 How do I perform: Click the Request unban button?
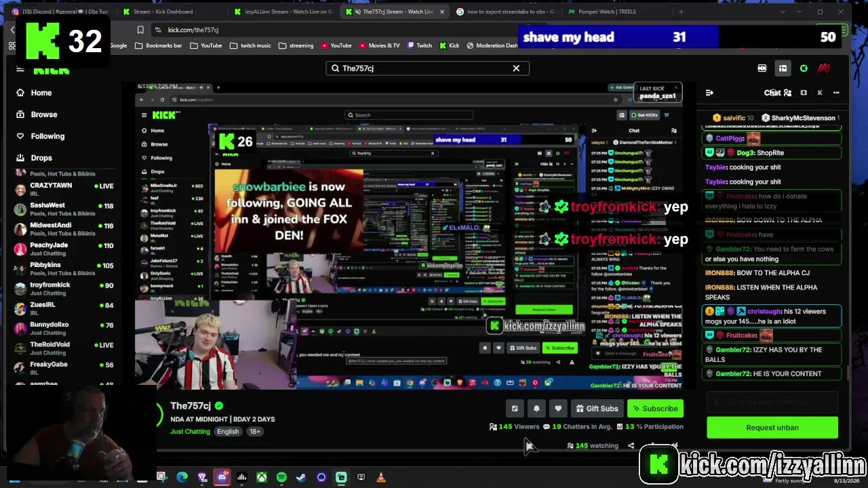pos(772,428)
